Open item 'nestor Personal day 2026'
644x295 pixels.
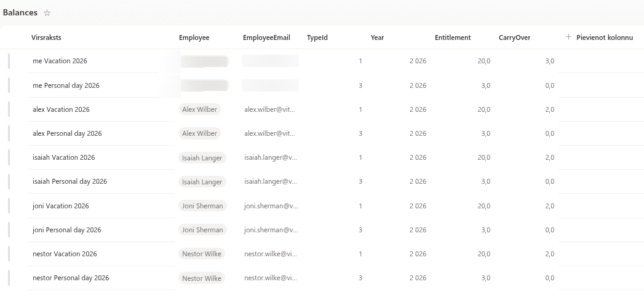(71, 278)
